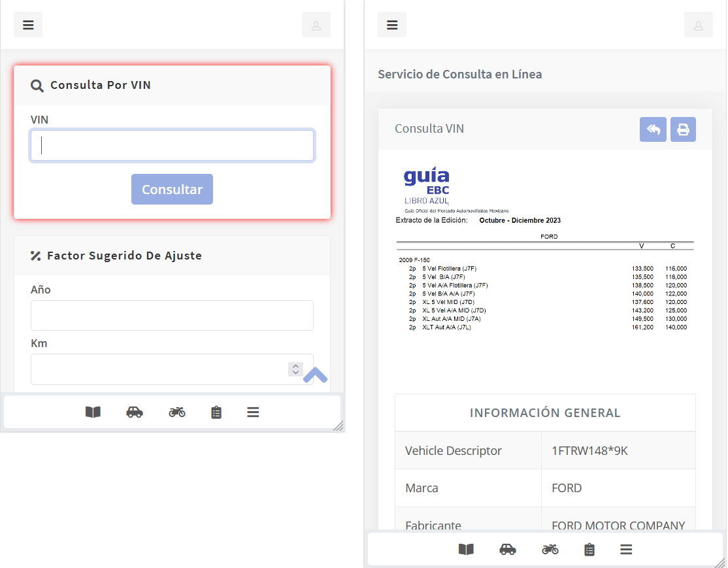The height and width of the screenshot is (568, 728).
Task: Focus the VIN text input field
Action: (172, 146)
